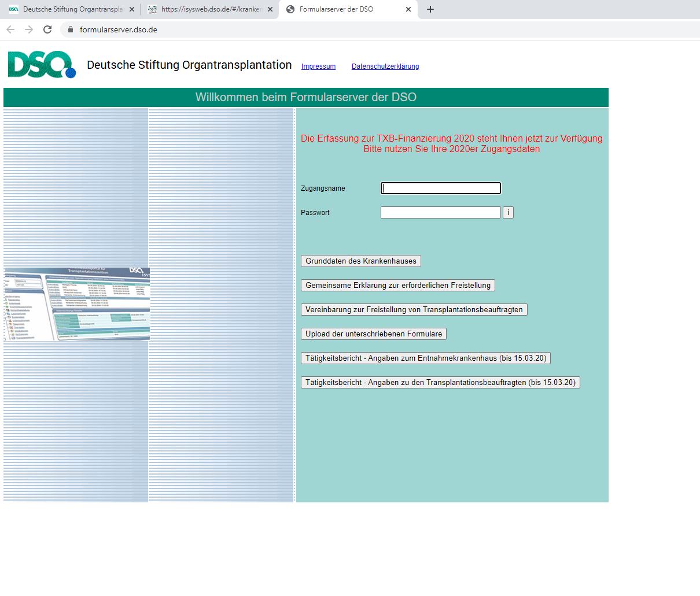700x596 pixels.
Task: Click the ISYS screenshot thumbnail image
Action: tap(76, 303)
